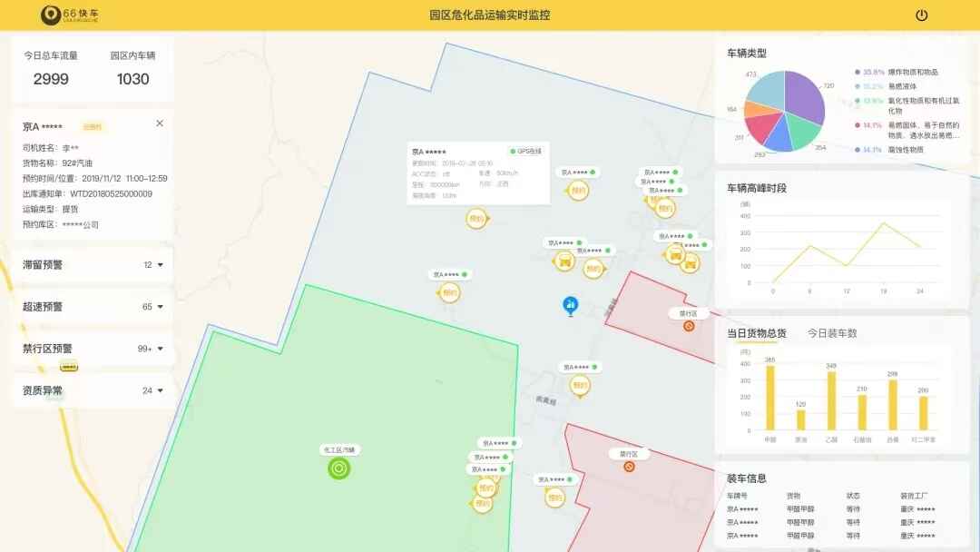The image size is (980, 552).
Task: Click the purple slice of the pie chart
Action: point(805,95)
